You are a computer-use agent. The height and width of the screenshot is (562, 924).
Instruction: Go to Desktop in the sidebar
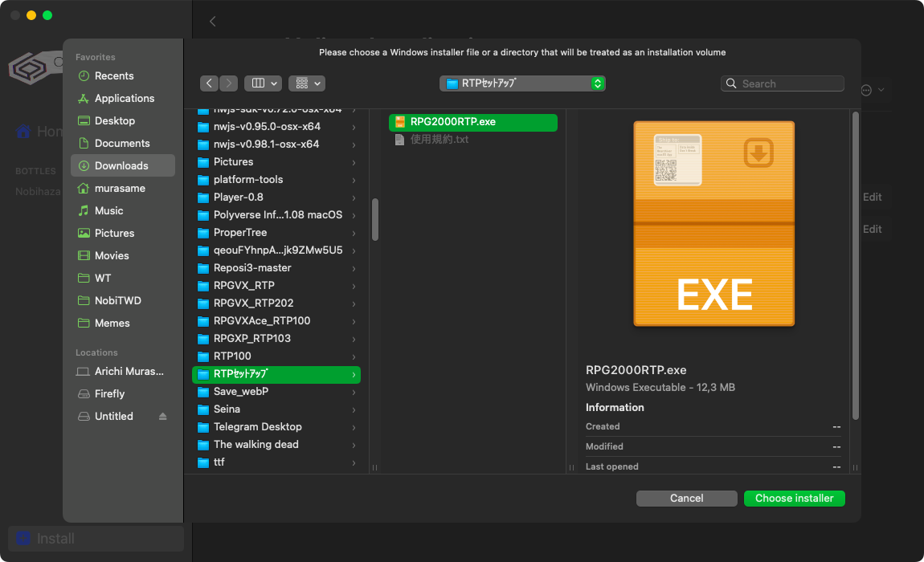tap(115, 120)
